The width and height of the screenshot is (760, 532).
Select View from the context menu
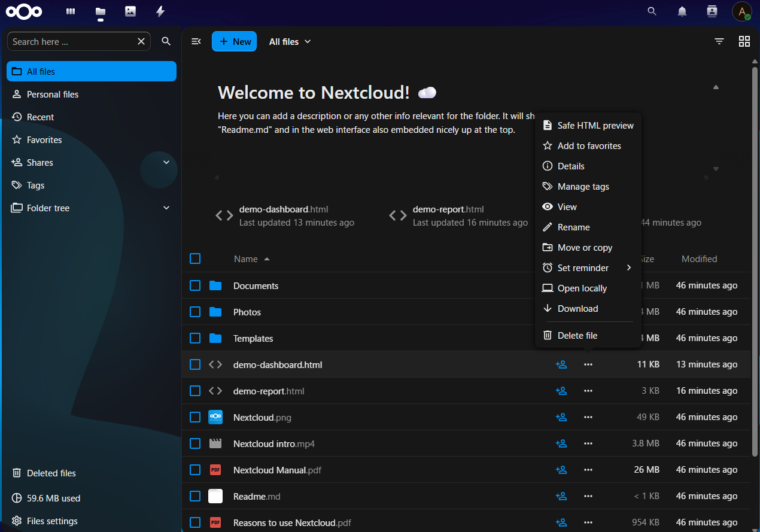click(587, 206)
